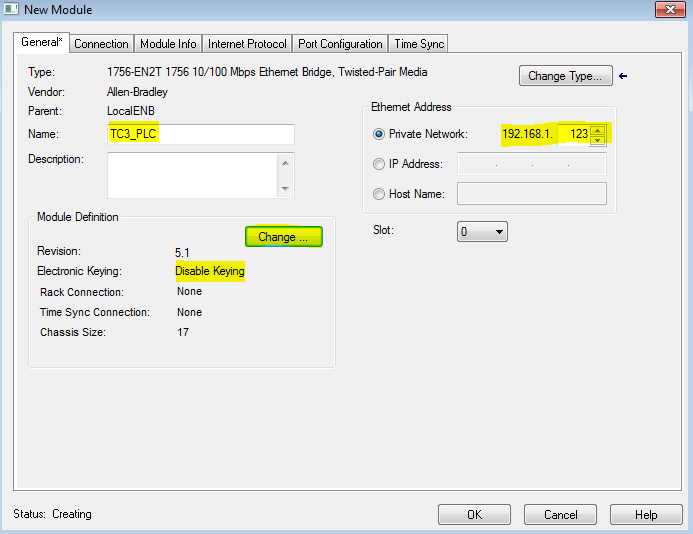This screenshot has height=534, width=693.
Task: Click the Disable Keying value text
Action: tap(210, 271)
